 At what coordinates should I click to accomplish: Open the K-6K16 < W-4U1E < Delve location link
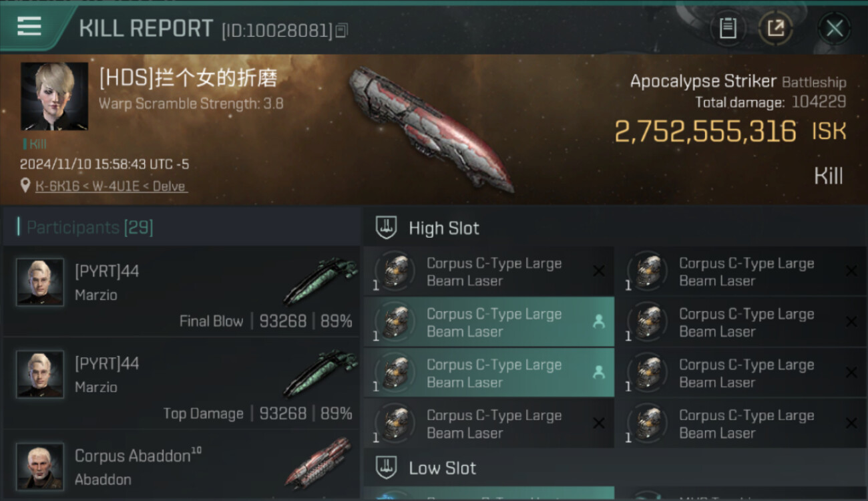click(111, 186)
